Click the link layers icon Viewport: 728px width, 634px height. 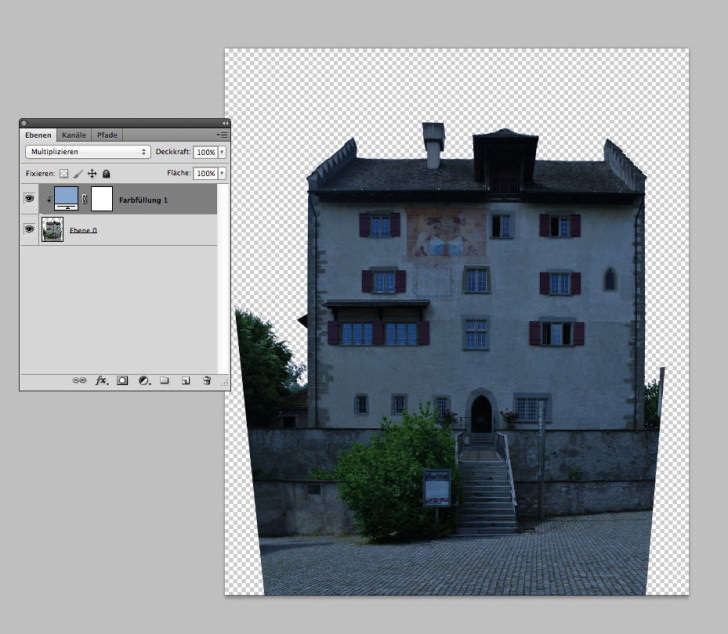(79, 381)
